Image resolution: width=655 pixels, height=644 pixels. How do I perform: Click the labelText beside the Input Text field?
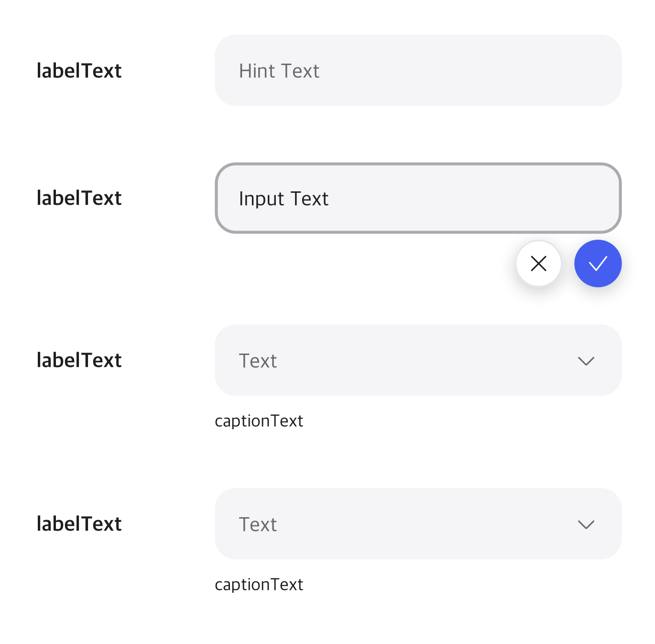(79, 198)
